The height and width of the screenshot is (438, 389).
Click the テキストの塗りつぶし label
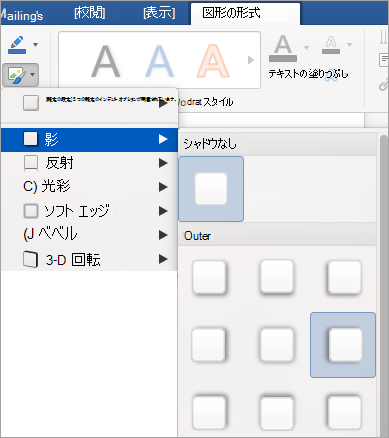coord(308,74)
